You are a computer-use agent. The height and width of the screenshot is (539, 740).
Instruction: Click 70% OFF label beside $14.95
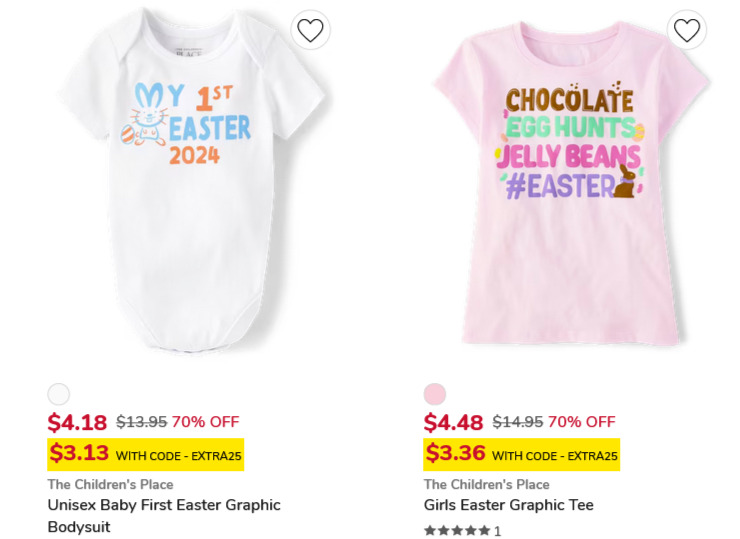coord(581,421)
